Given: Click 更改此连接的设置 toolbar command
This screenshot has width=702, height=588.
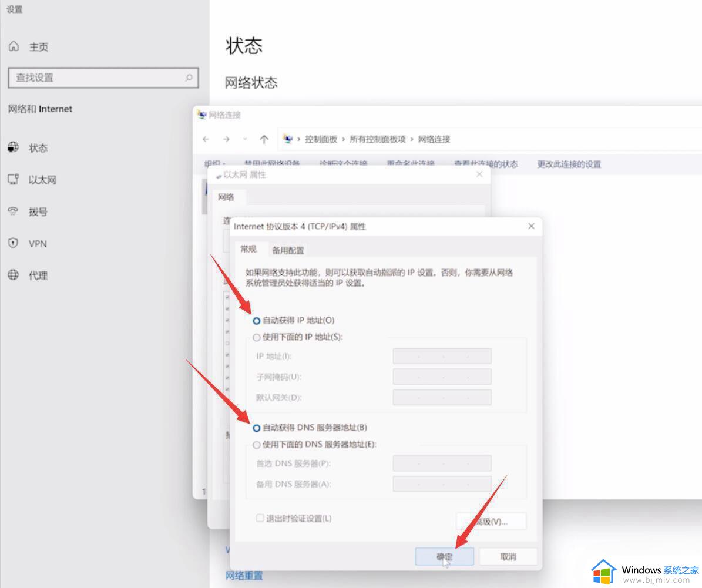Looking at the screenshot, I should pos(569,164).
